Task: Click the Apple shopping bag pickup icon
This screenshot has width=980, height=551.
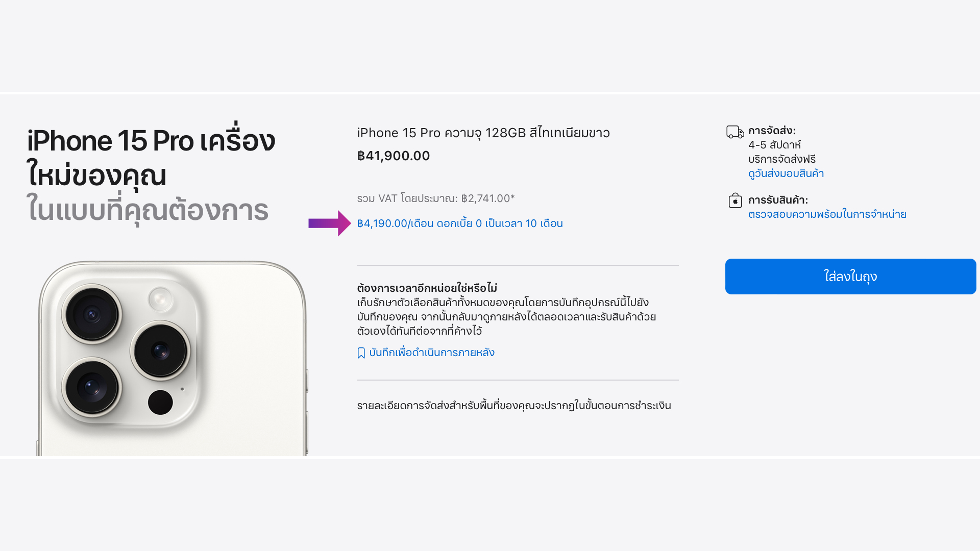Action: point(735,201)
